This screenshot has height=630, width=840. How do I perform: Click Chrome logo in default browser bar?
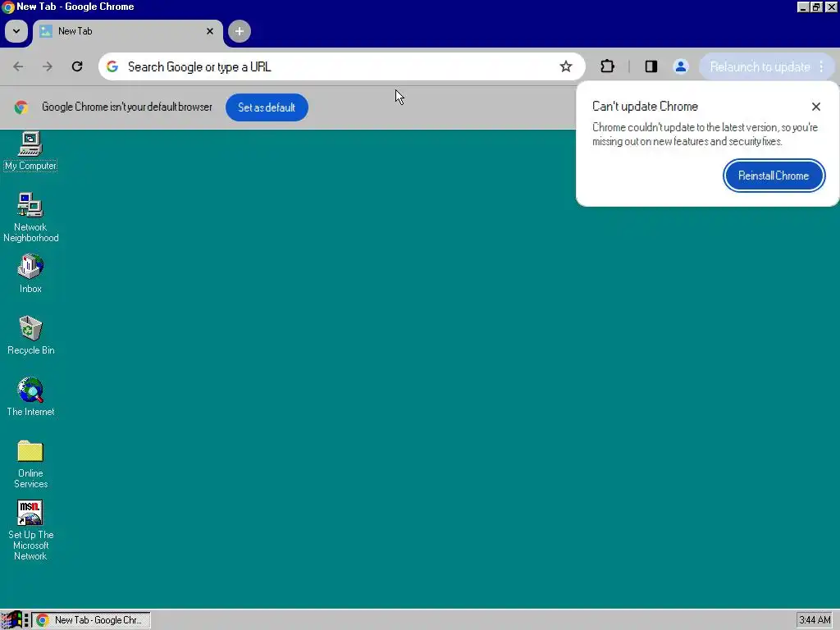tap(21, 107)
